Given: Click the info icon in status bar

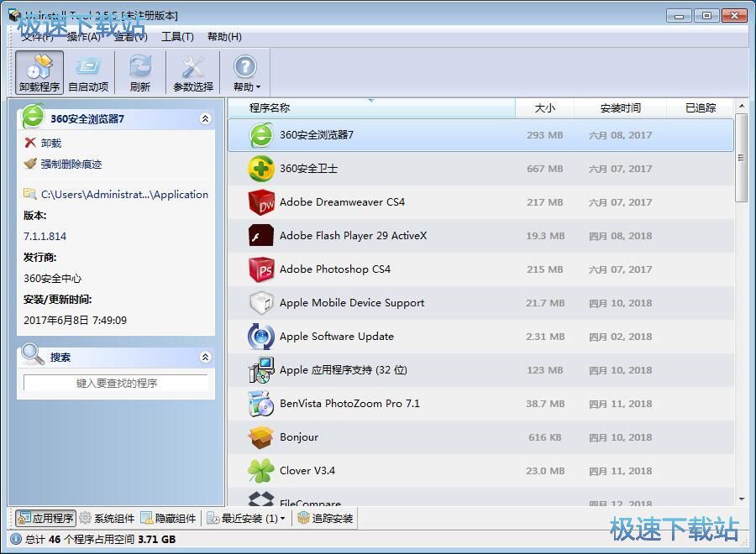Looking at the screenshot, I should coord(16,539).
